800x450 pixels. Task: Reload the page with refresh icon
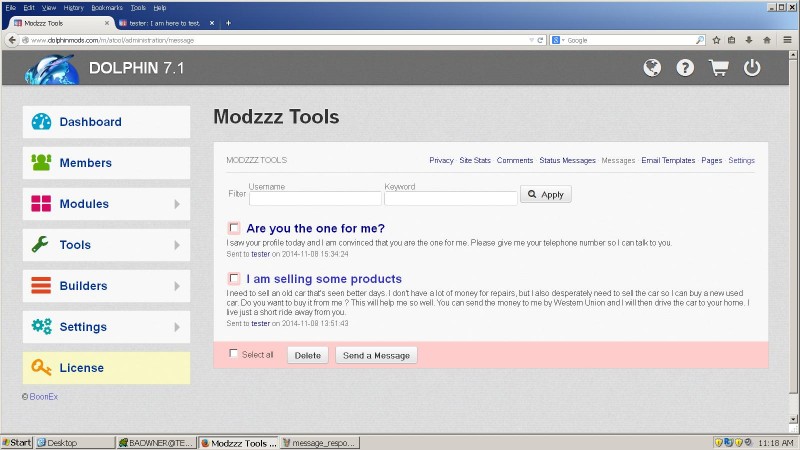(x=540, y=40)
